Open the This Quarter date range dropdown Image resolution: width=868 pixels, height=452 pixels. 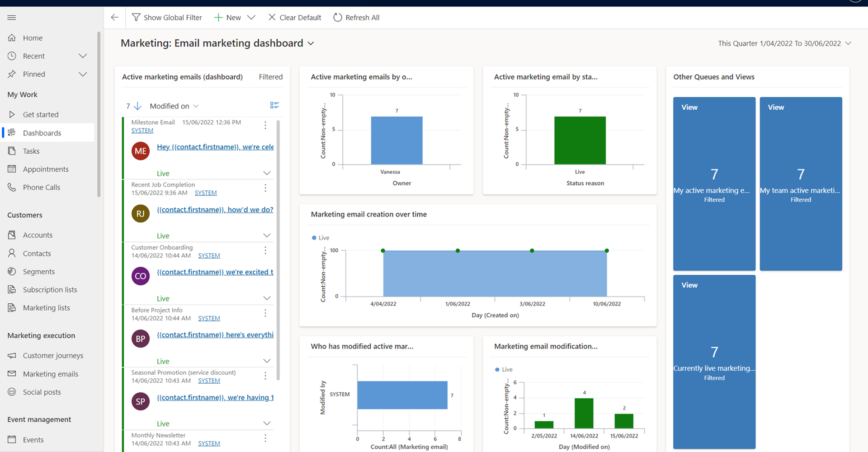848,43
